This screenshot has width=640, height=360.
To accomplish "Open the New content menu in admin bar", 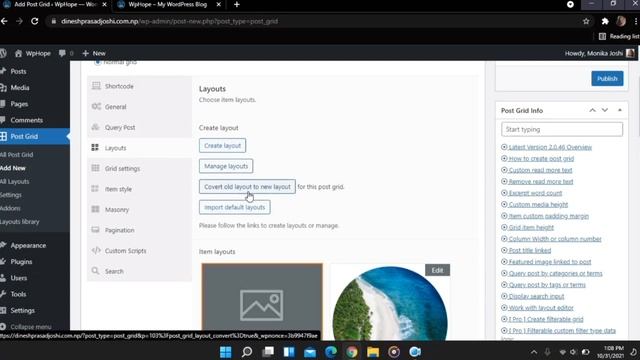I will (x=94, y=53).
